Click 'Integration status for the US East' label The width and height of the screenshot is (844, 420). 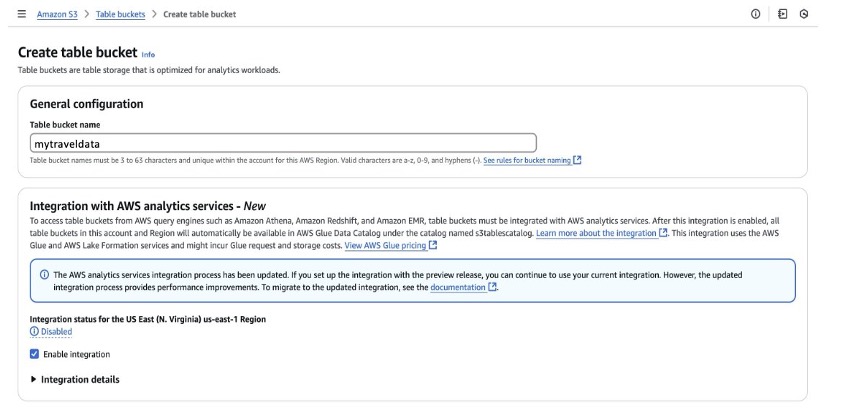(x=148, y=319)
